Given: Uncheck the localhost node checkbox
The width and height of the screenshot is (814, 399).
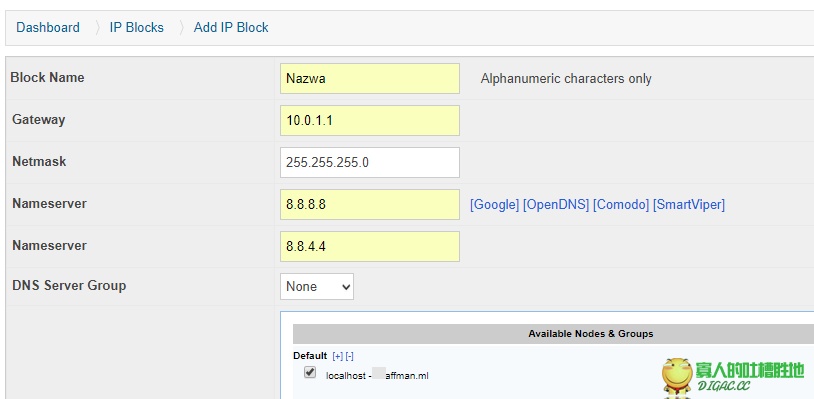Looking at the screenshot, I should pos(310,372).
